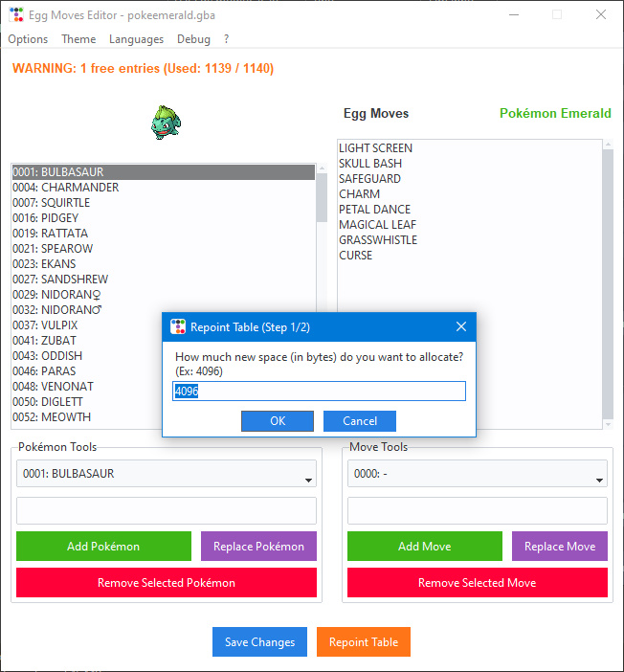
Task: Open the question mark help menu
Action: click(x=226, y=39)
